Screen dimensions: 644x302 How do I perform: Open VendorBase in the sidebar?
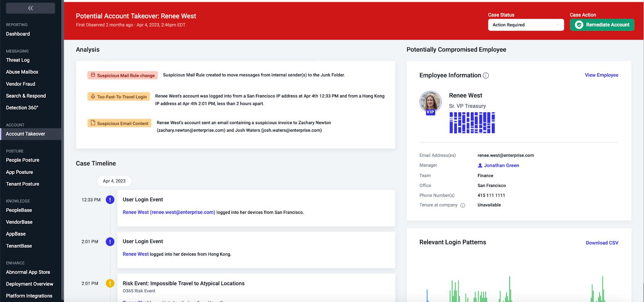point(19,222)
